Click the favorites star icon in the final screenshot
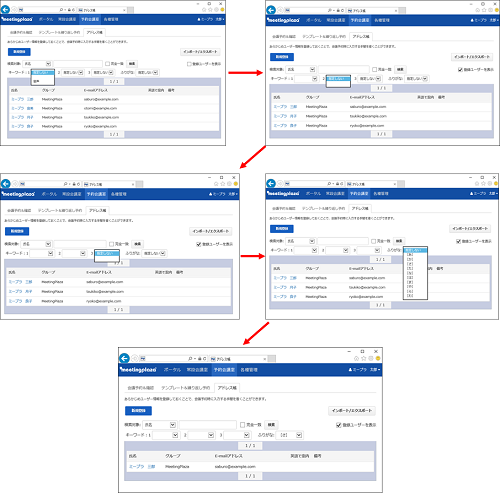Viewport: 500px width, 493px height. coord(363,358)
